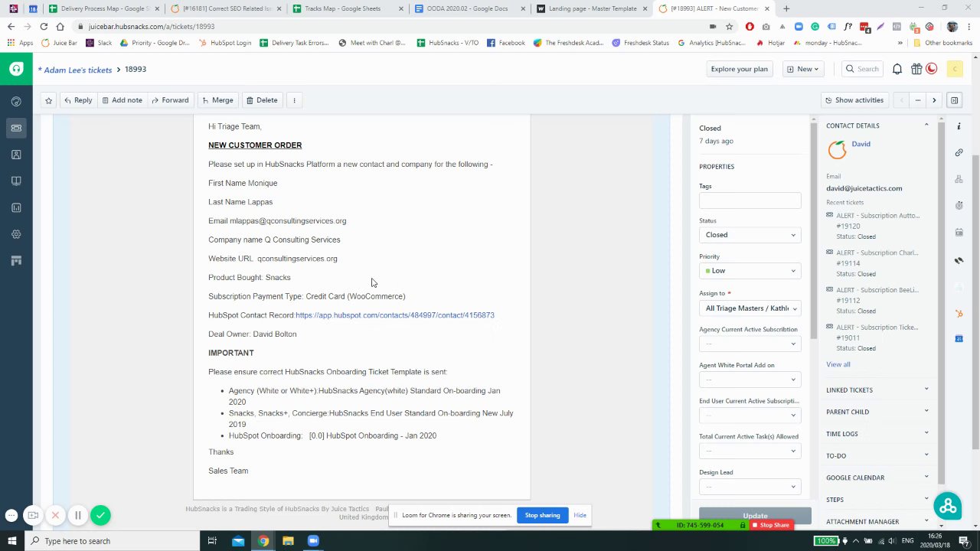Open Total Current Active Task(s) Allowed dropdown
Viewport: 980px width, 551px height.
click(750, 452)
